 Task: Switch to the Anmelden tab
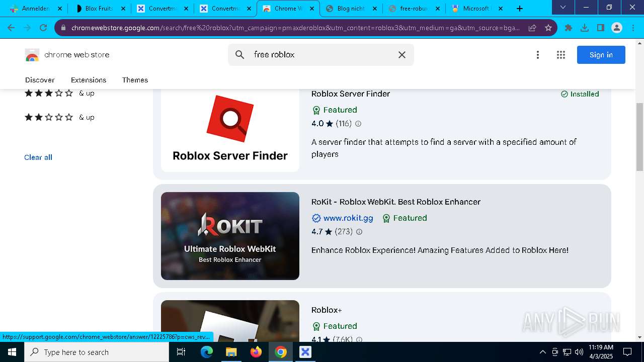point(35,9)
